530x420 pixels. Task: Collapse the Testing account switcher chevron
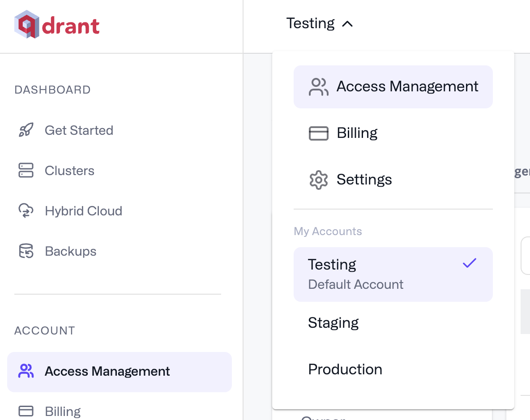tap(348, 24)
